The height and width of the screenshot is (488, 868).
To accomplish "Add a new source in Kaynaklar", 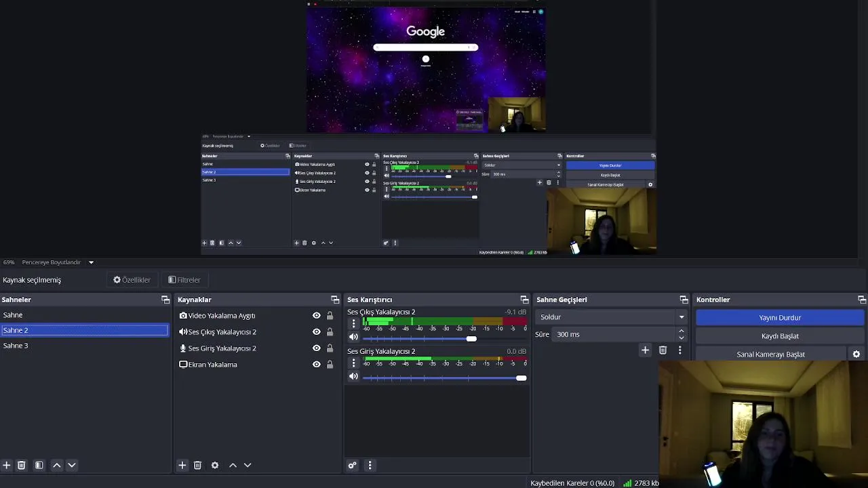I will tap(182, 465).
